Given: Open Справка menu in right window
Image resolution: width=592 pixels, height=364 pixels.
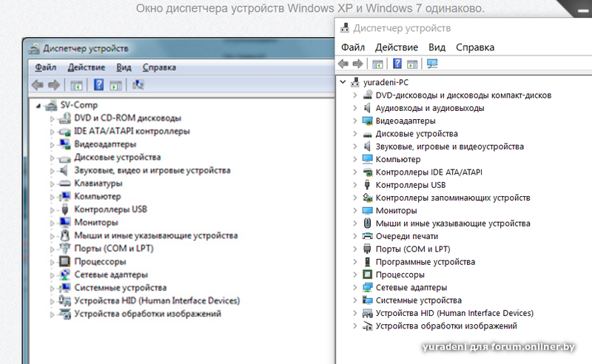Looking at the screenshot, I should 475,47.
